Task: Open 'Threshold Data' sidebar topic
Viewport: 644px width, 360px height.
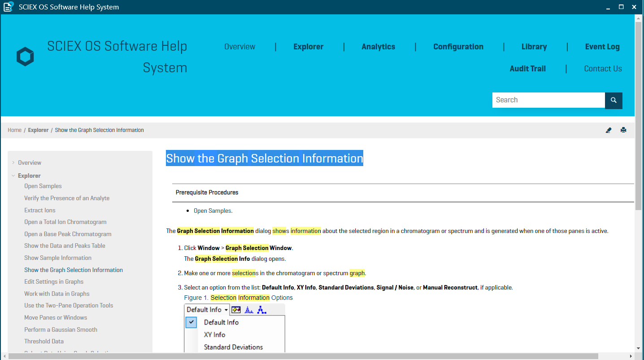Action: tap(44, 341)
